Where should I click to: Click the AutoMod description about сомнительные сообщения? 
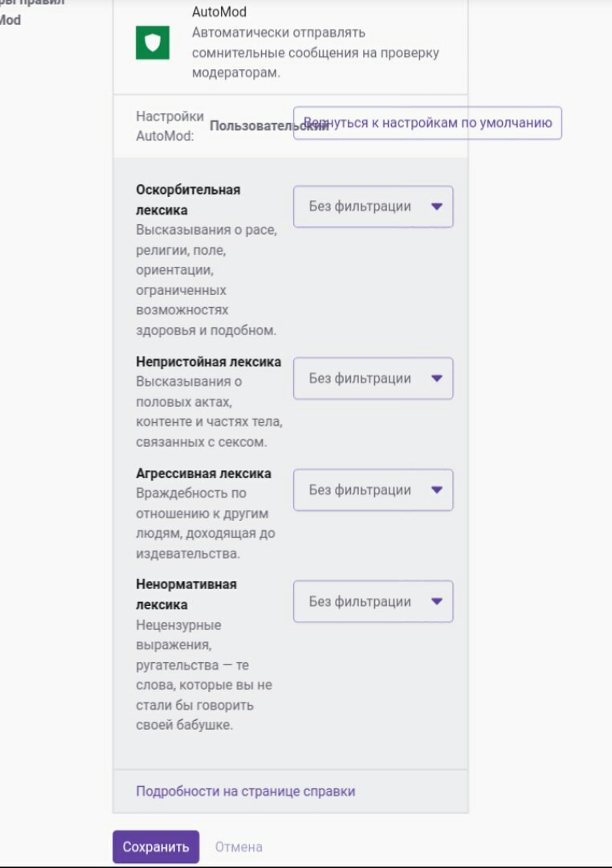pyautogui.click(x=315, y=52)
